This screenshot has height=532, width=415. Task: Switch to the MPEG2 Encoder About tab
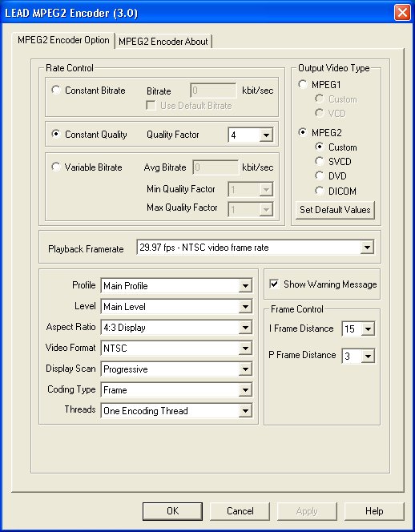[163, 42]
